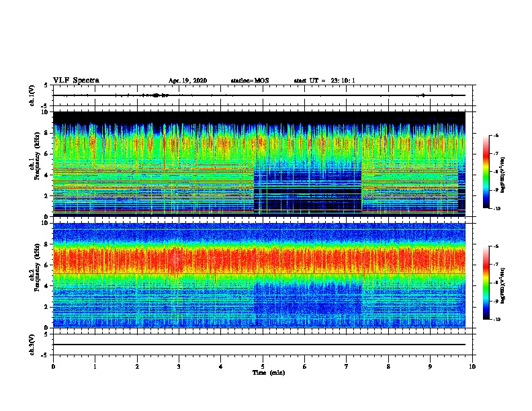Select the "Time (min)" axis label
The image size is (532, 411).
point(269,373)
